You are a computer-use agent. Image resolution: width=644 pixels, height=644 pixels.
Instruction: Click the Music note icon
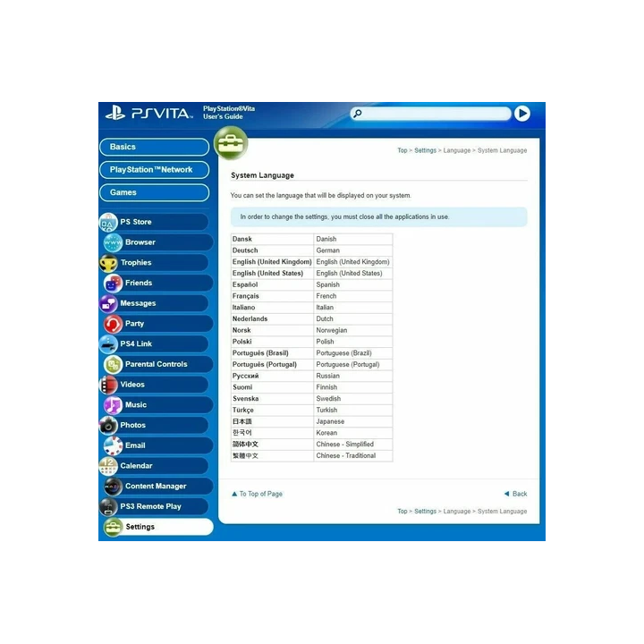point(113,405)
